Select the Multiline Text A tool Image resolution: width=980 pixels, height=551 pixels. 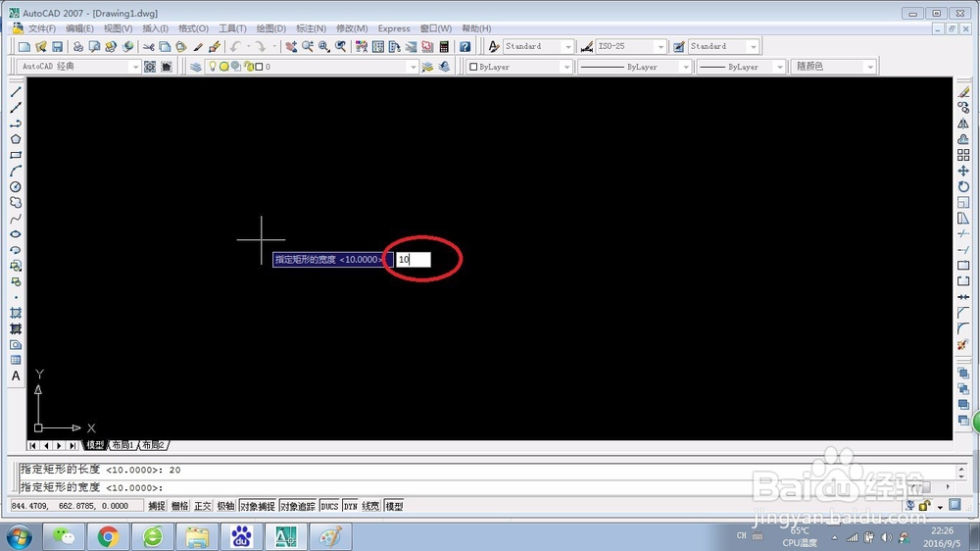coord(16,376)
